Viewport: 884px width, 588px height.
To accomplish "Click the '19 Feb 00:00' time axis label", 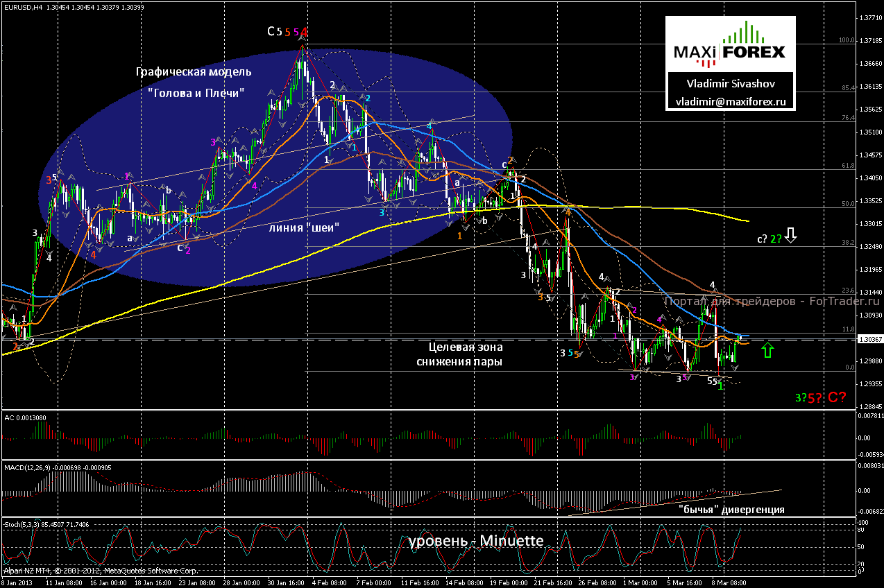I will click(x=508, y=583).
